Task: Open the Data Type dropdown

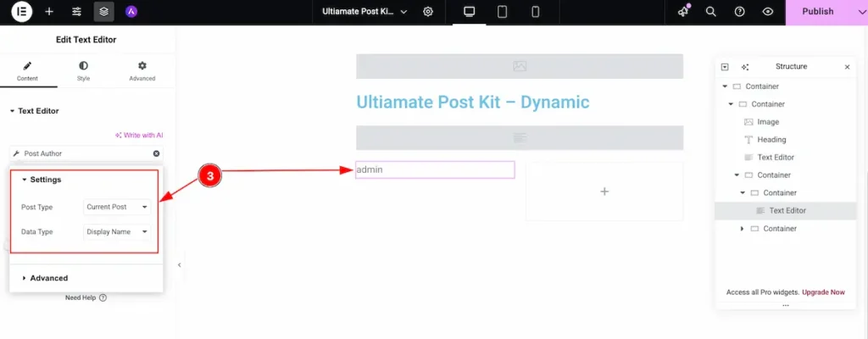Action: (117, 231)
